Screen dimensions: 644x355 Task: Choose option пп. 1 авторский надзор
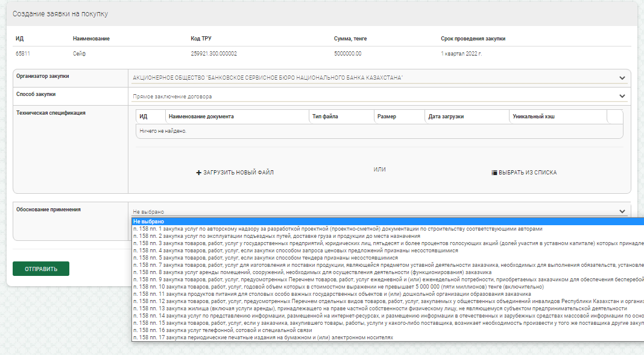(338, 229)
